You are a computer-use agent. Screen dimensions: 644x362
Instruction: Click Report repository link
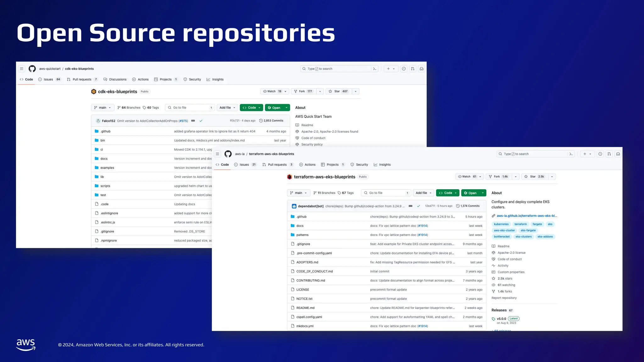point(504,298)
